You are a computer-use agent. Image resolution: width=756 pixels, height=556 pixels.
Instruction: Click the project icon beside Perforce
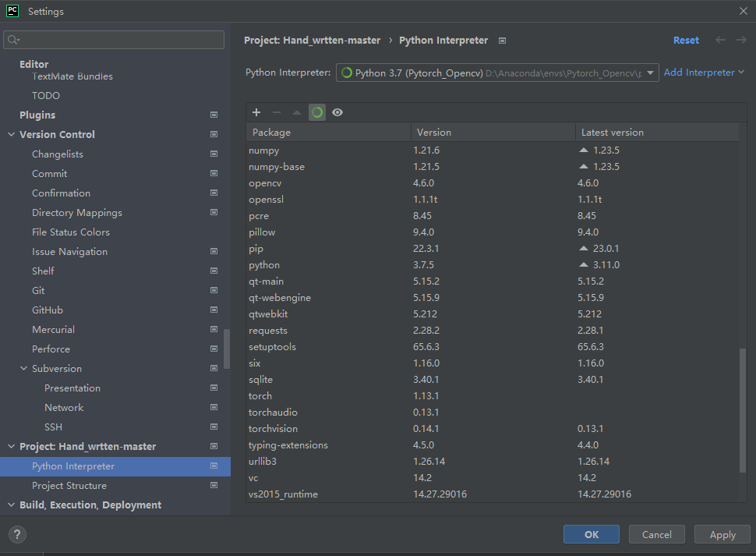pyautogui.click(x=214, y=349)
